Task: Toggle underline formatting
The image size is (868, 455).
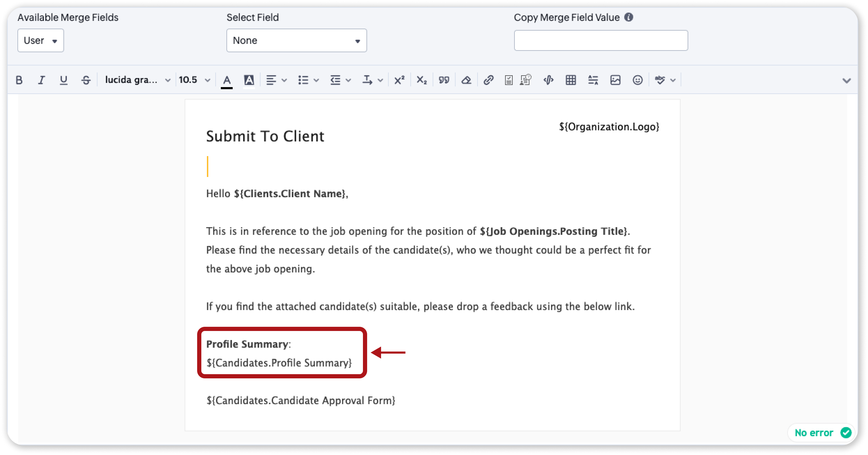Action: coord(63,80)
